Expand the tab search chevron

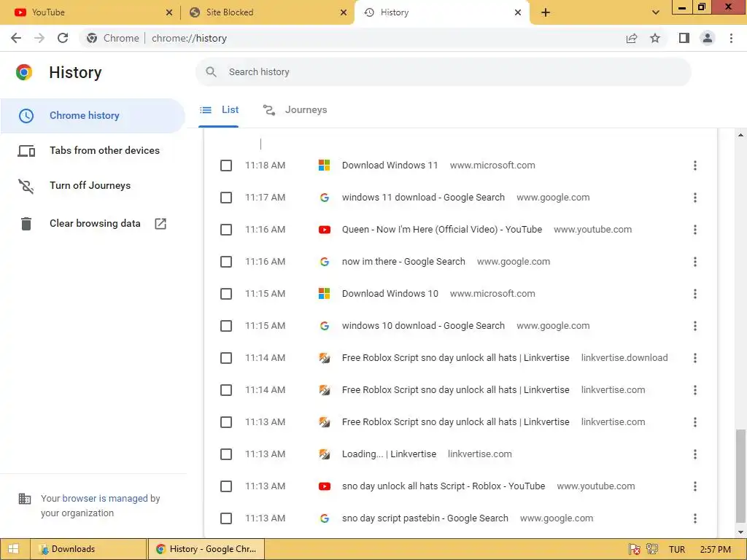pyautogui.click(x=656, y=12)
